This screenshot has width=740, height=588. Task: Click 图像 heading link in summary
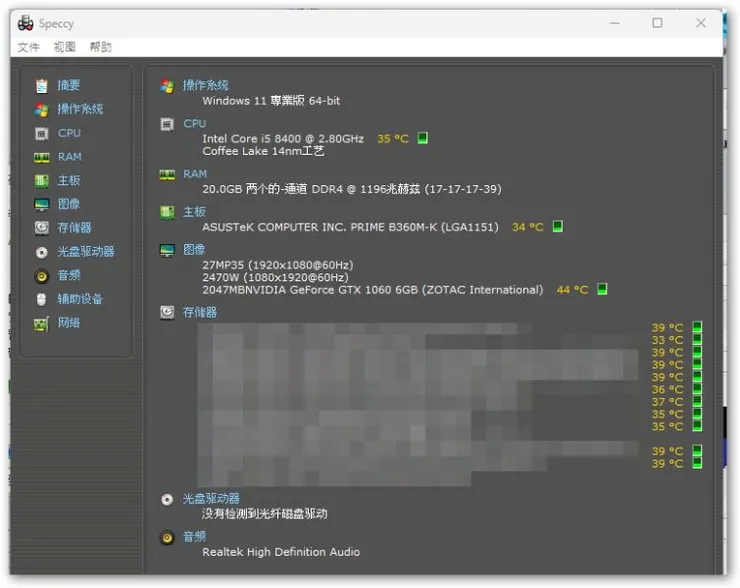coord(194,250)
